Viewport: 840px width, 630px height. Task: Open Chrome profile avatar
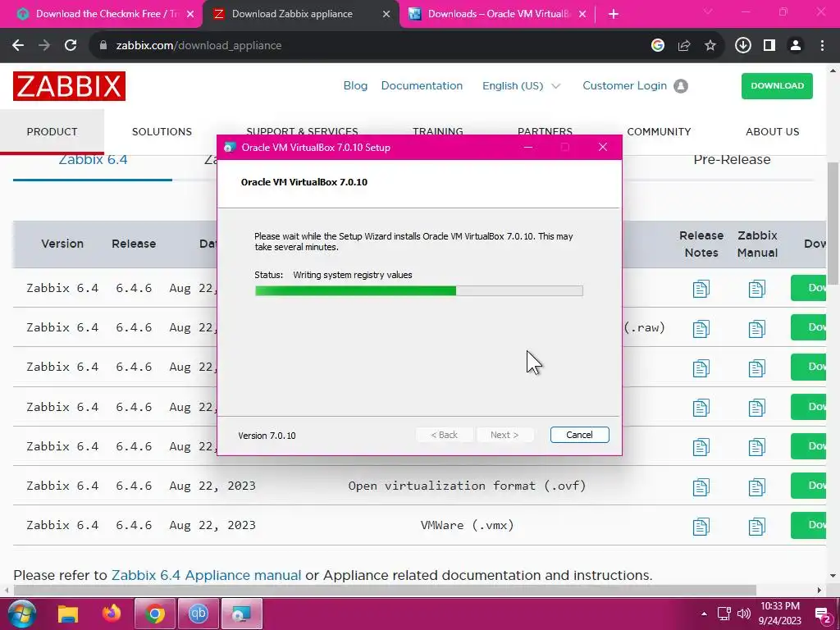coord(796,46)
